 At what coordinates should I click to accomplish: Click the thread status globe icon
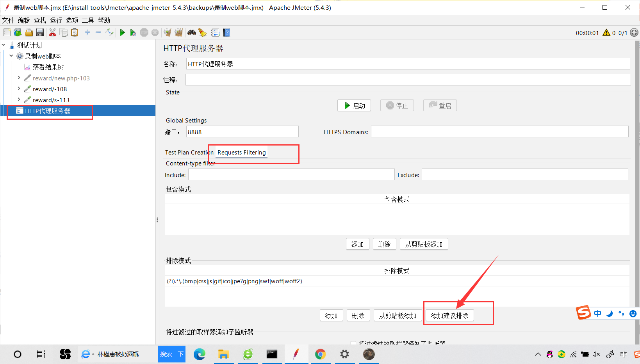pos(634,32)
